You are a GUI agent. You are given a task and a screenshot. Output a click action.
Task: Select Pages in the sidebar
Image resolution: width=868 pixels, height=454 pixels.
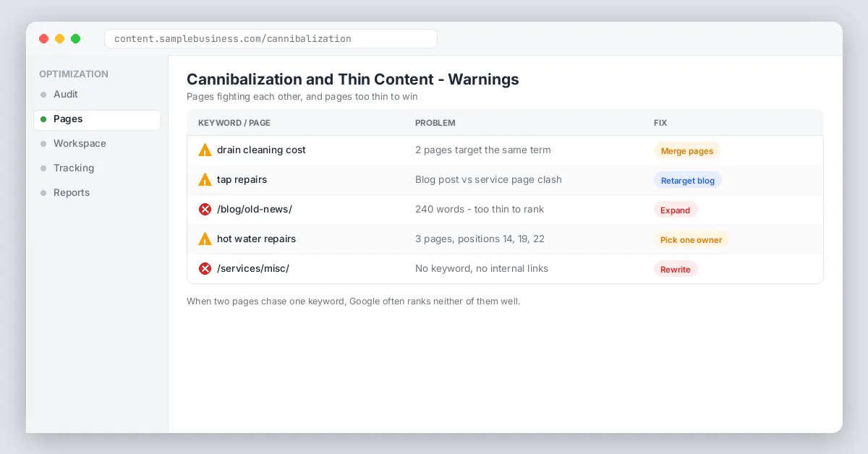[x=97, y=119]
